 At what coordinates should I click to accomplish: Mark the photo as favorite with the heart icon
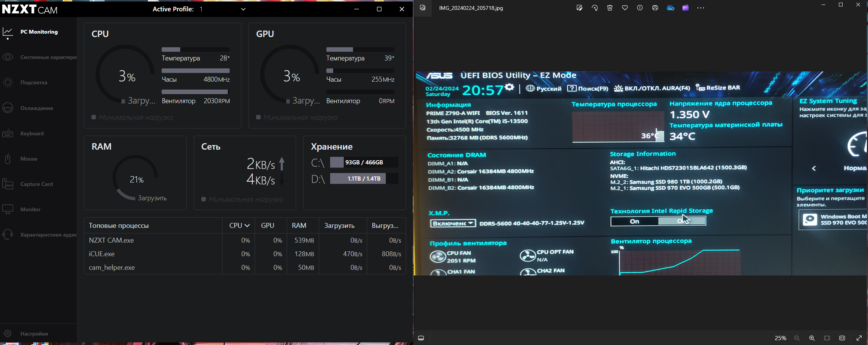click(625, 8)
